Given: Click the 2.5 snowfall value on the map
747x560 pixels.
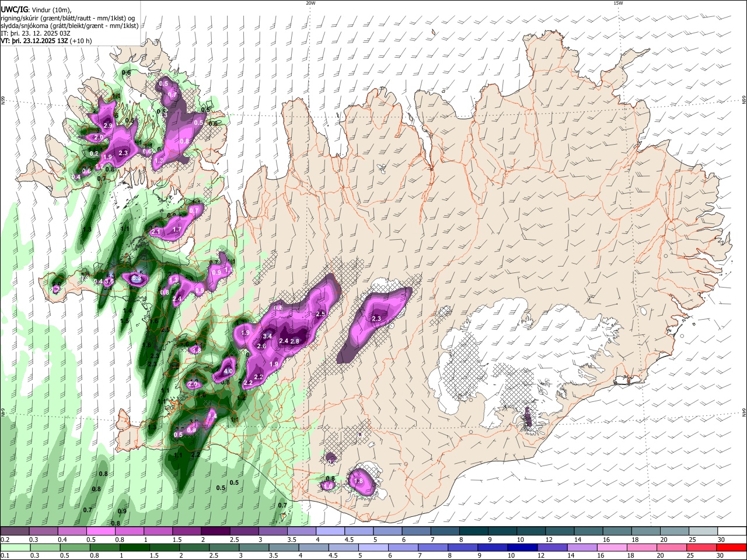Looking at the screenshot, I should click(x=320, y=314).
